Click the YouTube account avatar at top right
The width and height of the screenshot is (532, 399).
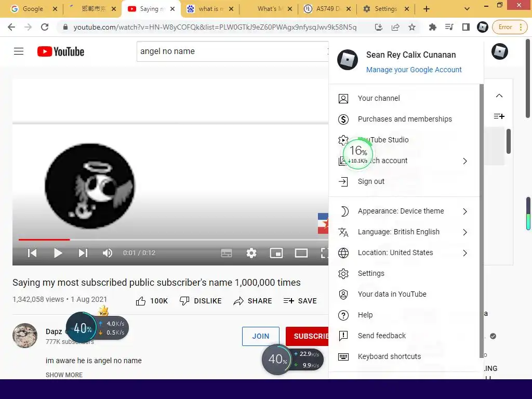click(499, 51)
